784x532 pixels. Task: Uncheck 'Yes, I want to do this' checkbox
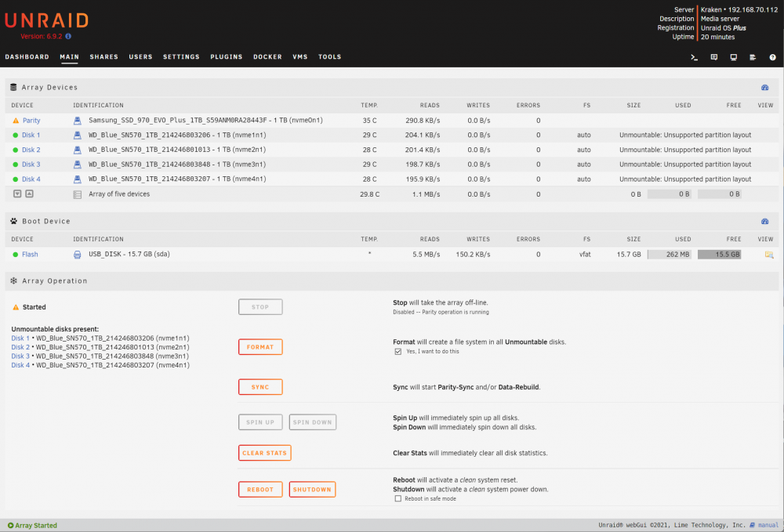398,352
